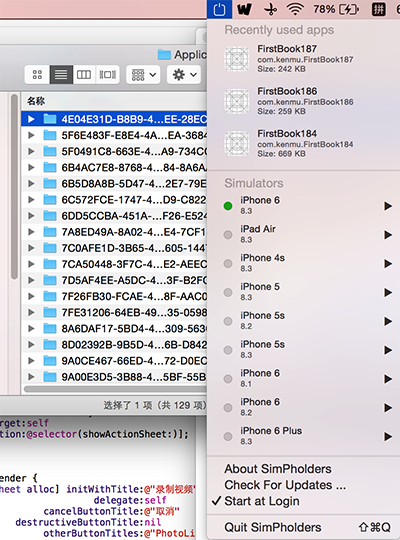The width and height of the screenshot is (400, 540).
Task: Click the folder icon of 9A0CE467-66ED
Action: click(50, 361)
